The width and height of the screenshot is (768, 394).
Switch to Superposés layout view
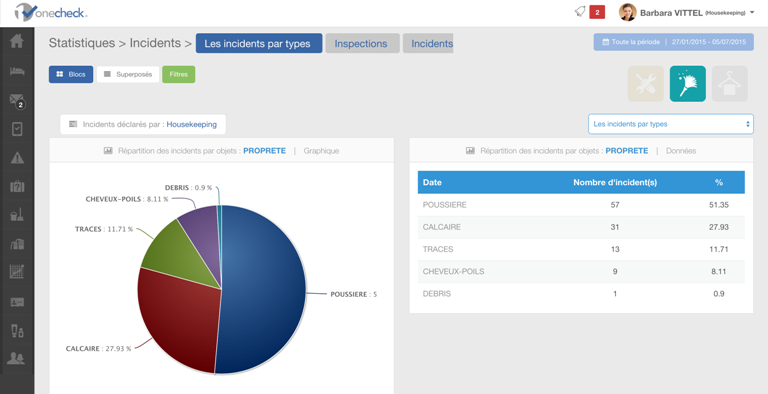pyautogui.click(x=128, y=74)
